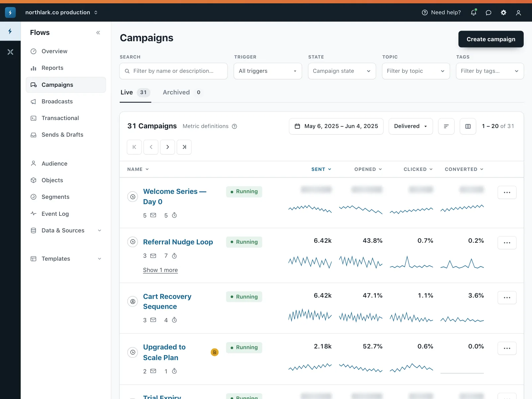The height and width of the screenshot is (399, 532).
Task: Select Campaigns in sidebar
Action: click(x=66, y=85)
